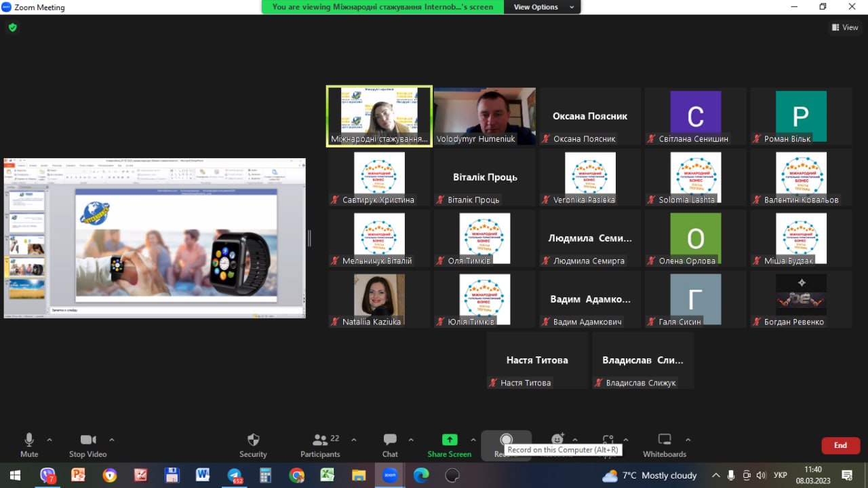Open Google Chrome from the taskbar
Viewport: 868px width, 488px height.
(297, 475)
